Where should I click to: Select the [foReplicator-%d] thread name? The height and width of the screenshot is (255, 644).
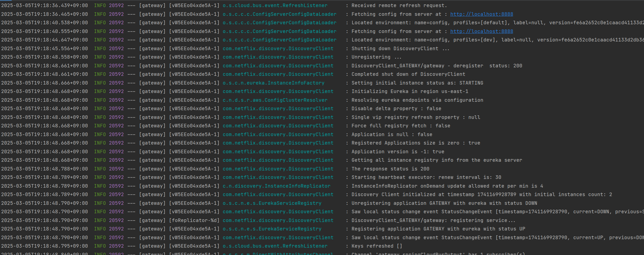(x=194, y=220)
